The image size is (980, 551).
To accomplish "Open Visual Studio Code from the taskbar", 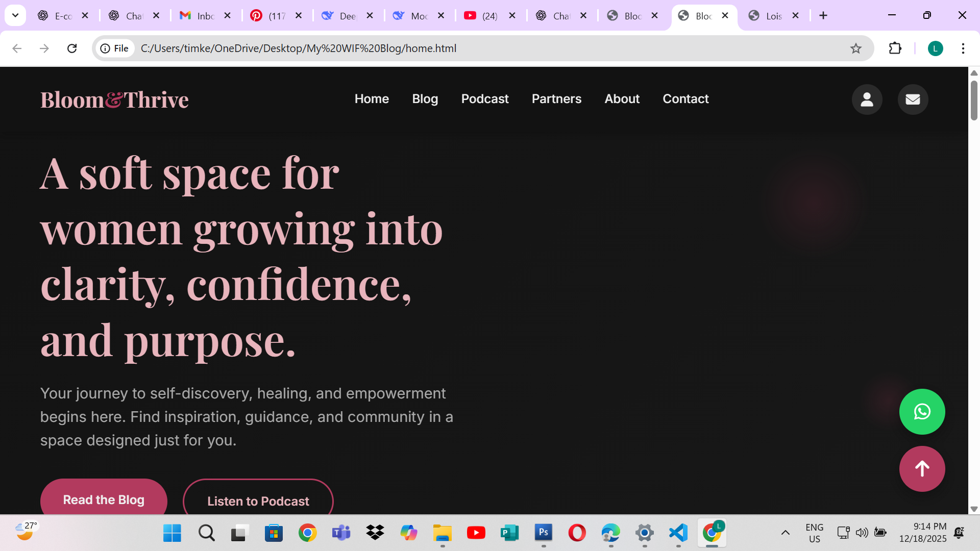I will tap(677, 533).
